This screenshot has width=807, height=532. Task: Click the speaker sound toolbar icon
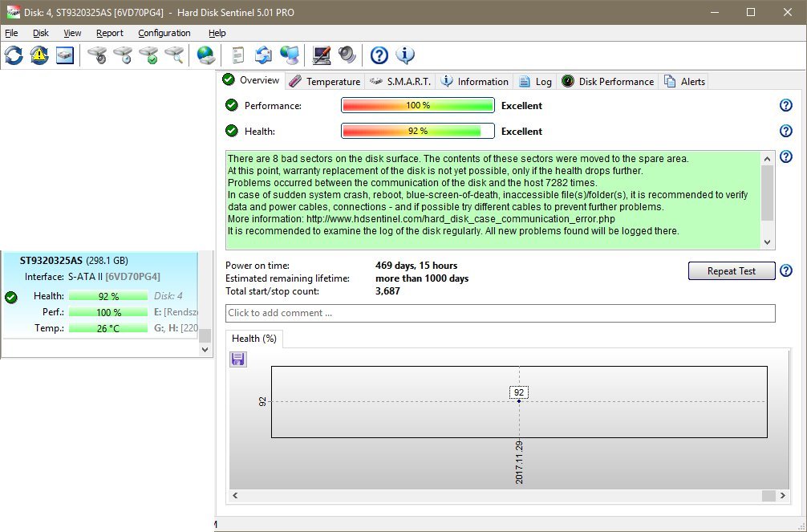pyautogui.click(x=347, y=55)
